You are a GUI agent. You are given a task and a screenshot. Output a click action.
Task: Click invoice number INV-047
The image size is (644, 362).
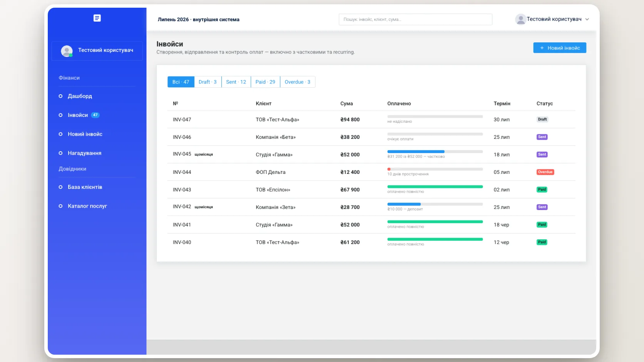[x=182, y=120]
